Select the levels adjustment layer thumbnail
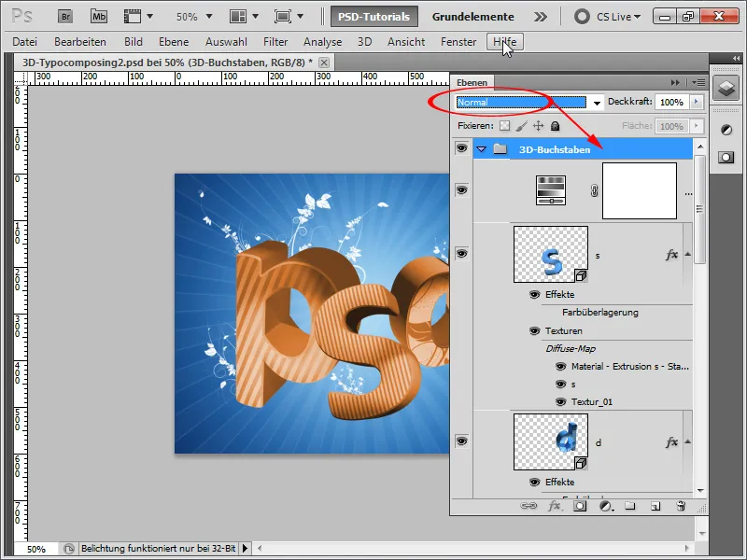Image resolution: width=747 pixels, height=560 pixels. point(551,190)
